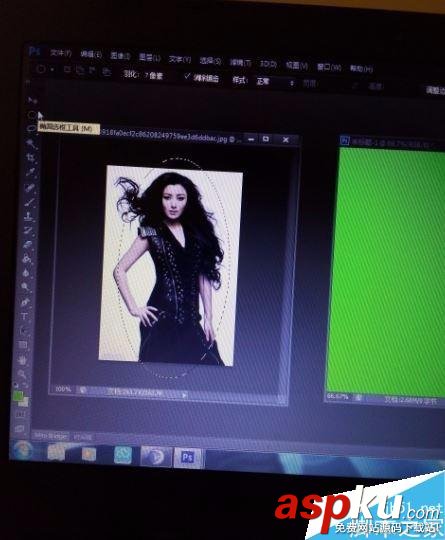Choose Subtract from Selection mode

click(92, 71)
